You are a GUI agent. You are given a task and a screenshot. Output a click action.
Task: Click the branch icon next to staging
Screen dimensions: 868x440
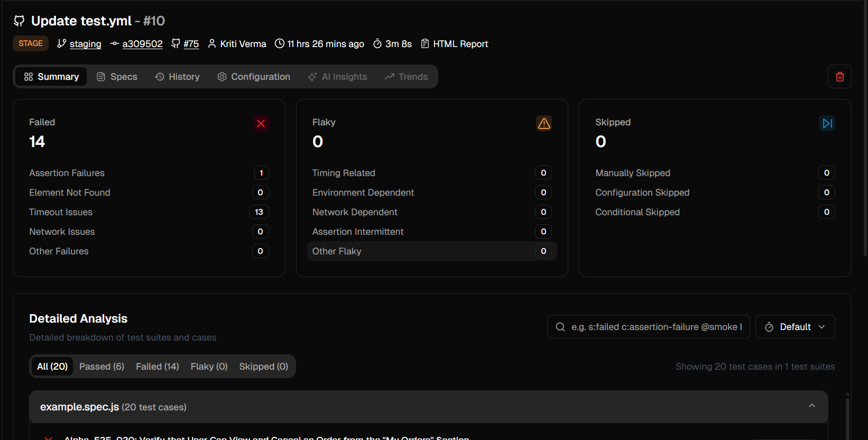(62, 43)
